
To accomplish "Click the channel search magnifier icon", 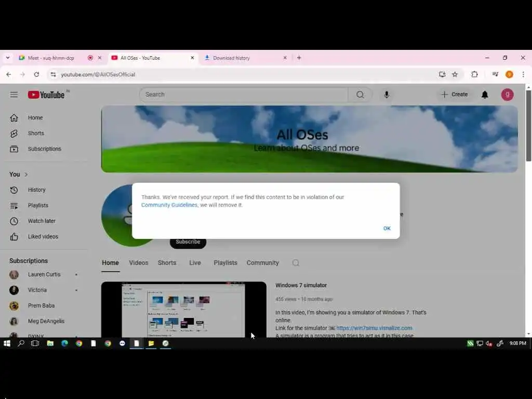I will coord(296,263).
